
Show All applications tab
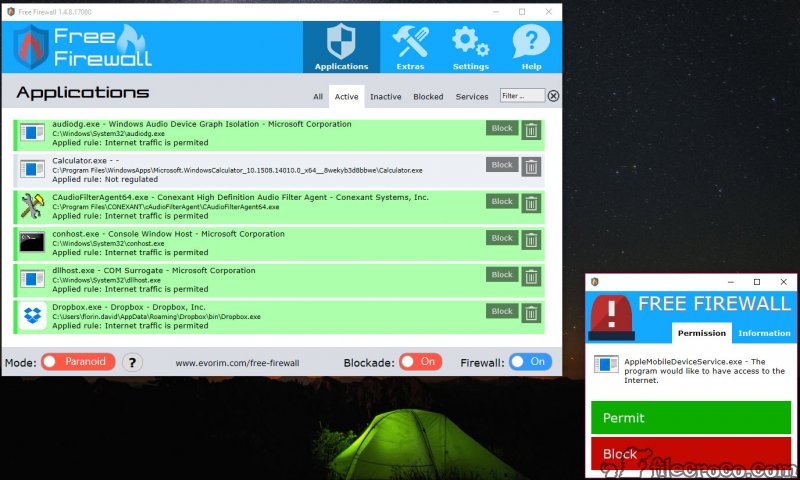point(318,96)
